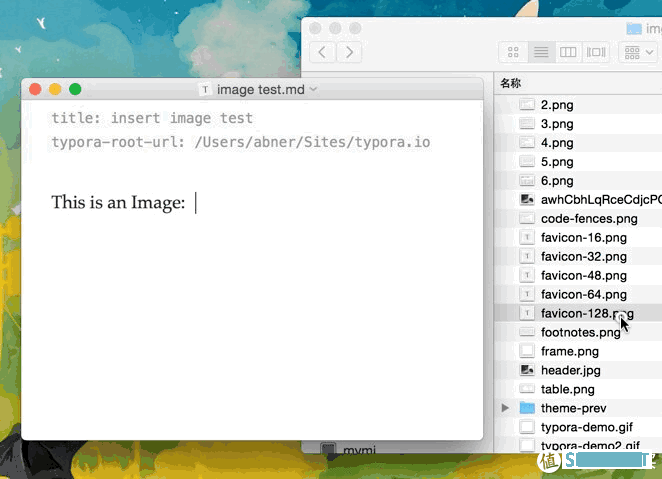Go back with the Finder back arrow

tap(323, 52)
